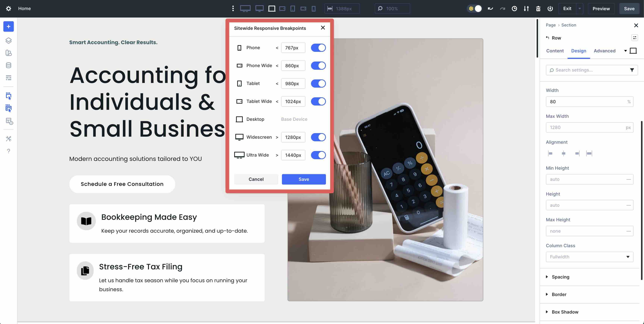Turn off the Ultra Wide breakpoint

pyautogui.click(x=318, y=155)
